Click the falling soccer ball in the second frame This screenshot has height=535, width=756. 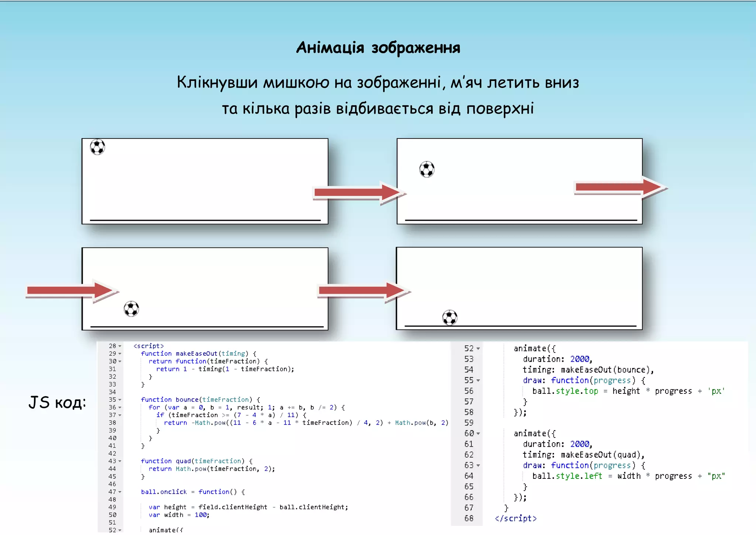[x=427, y=170]
